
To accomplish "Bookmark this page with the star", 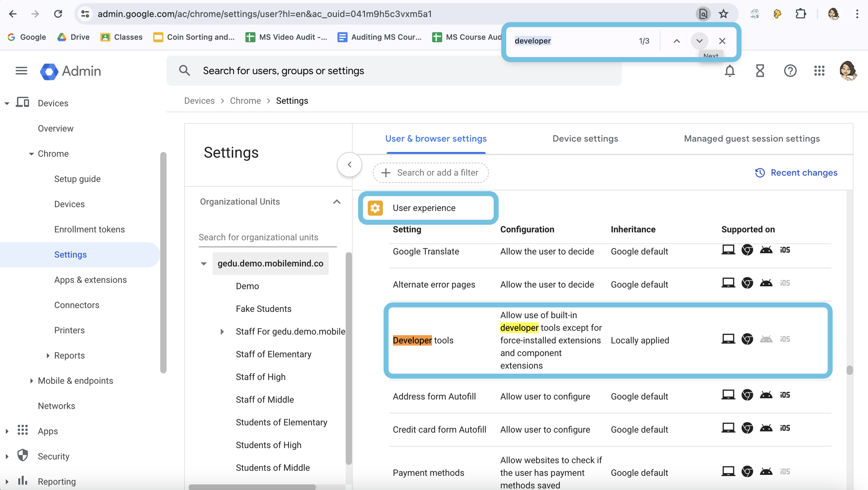I will (724, 14).
